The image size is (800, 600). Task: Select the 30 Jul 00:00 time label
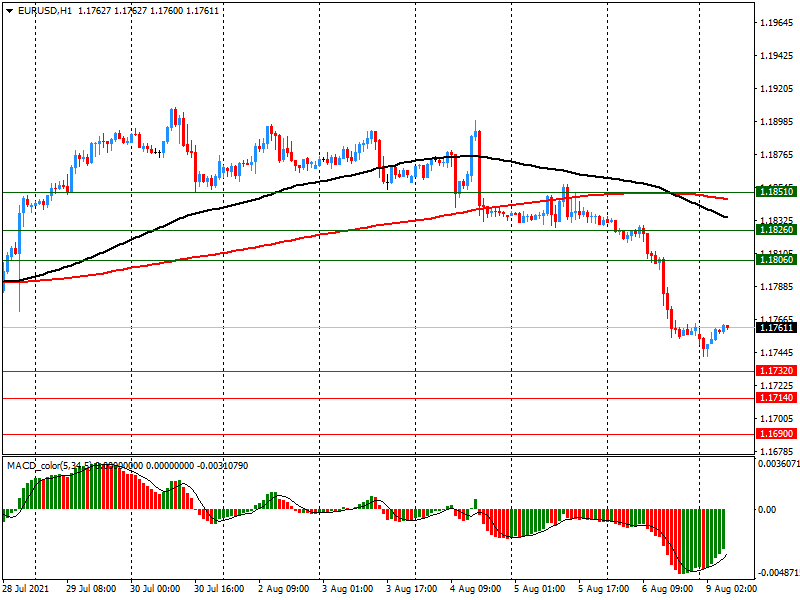coord(155,589)
